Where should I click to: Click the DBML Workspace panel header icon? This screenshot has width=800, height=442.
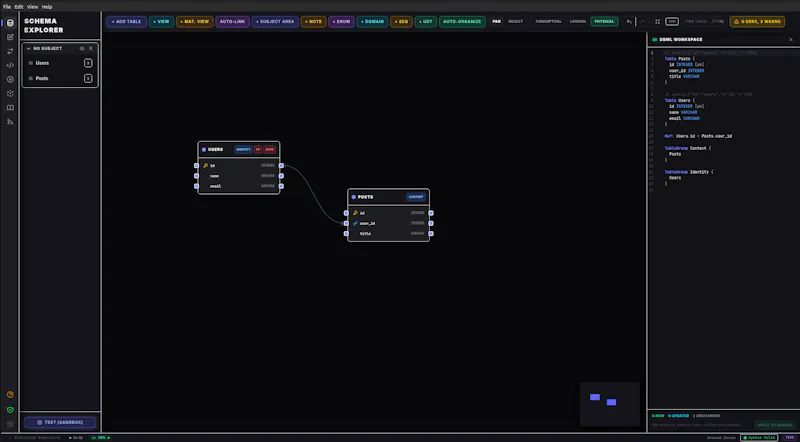coord(655,39)
